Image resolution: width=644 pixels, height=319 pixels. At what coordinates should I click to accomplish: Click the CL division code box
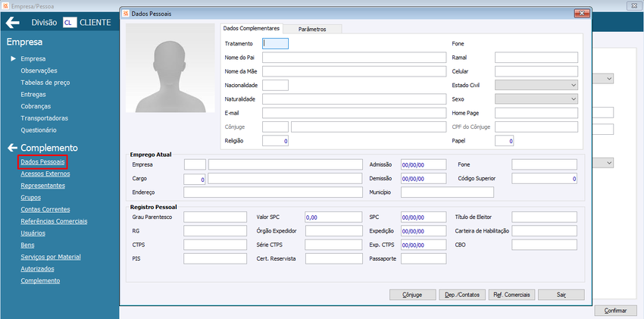(70, 23)
